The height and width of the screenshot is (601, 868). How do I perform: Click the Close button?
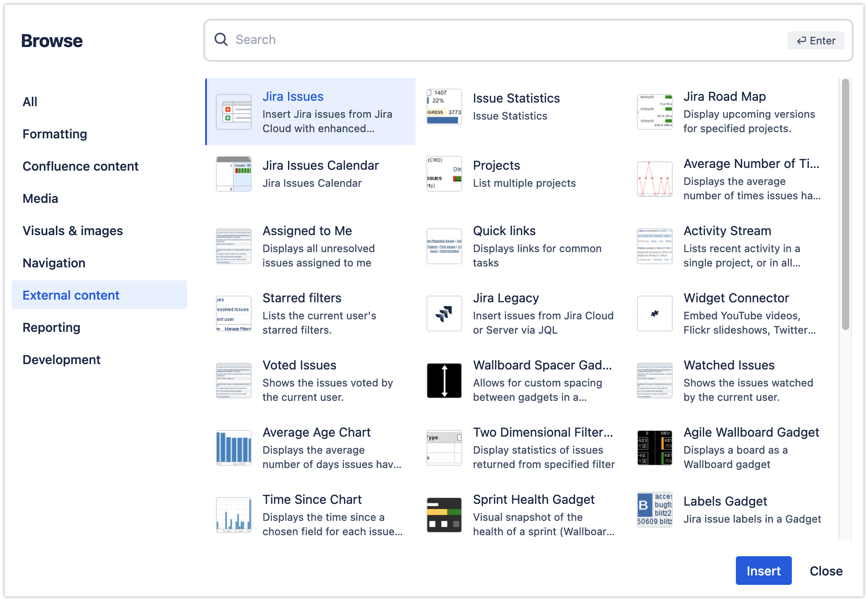pyautogui.click(x=825, y=571)
